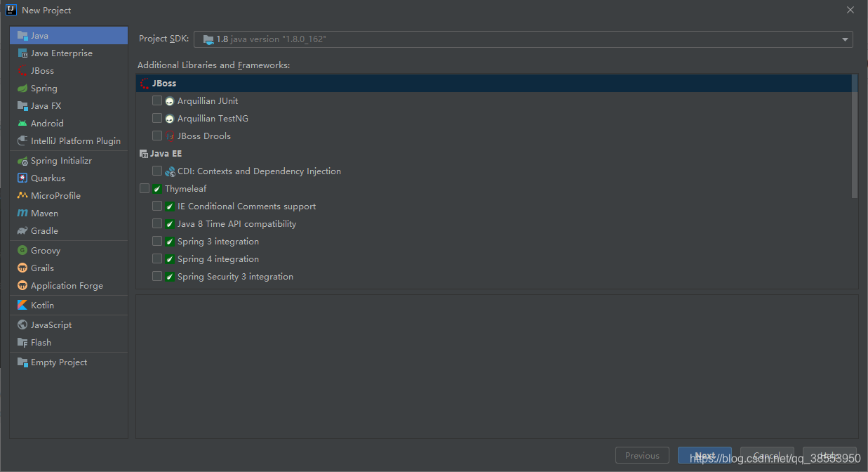
Task: Choose the Empty Project entry
Action: (x=69, y=362)
